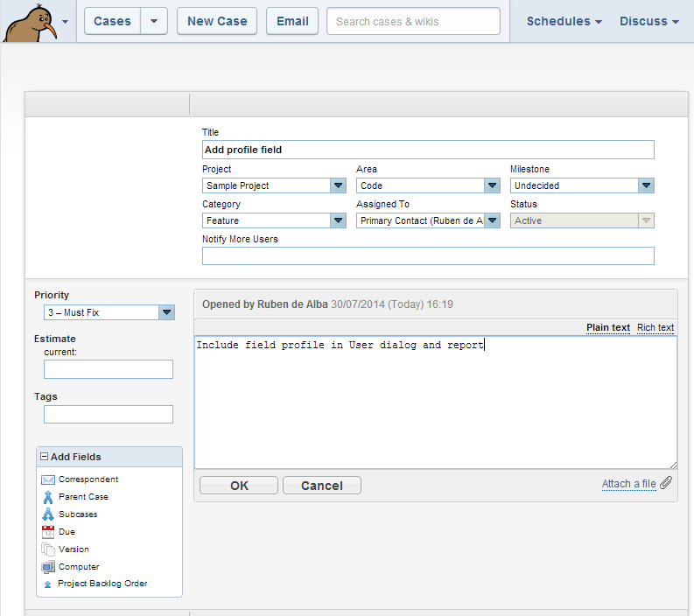Open the Priority dropdown arrow
The width and height of the screenshot is (694, 616).
pyautogui.click(x=166, y=312)
